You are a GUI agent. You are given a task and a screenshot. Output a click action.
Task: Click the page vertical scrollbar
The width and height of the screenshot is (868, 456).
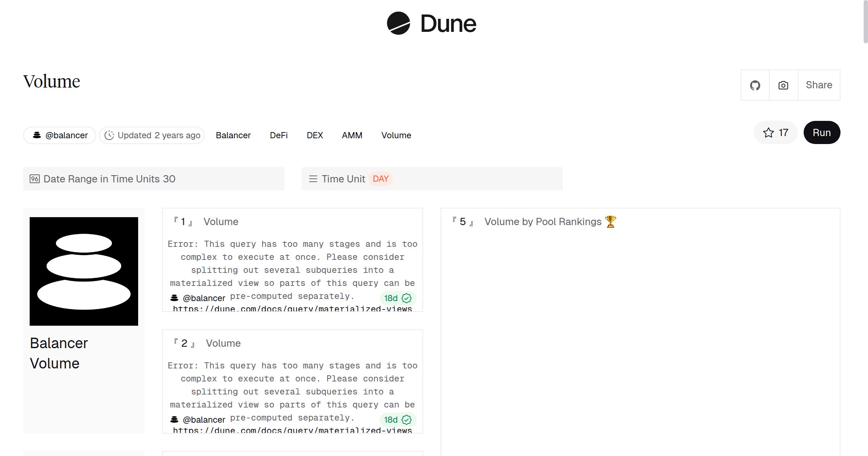865,22
